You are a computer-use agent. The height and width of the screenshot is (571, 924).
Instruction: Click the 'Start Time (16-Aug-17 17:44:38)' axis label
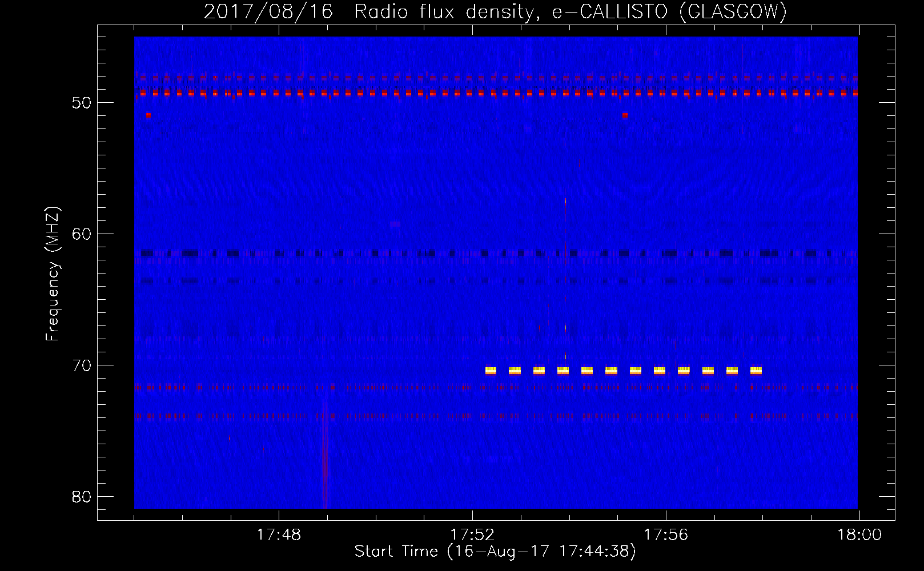495,552
